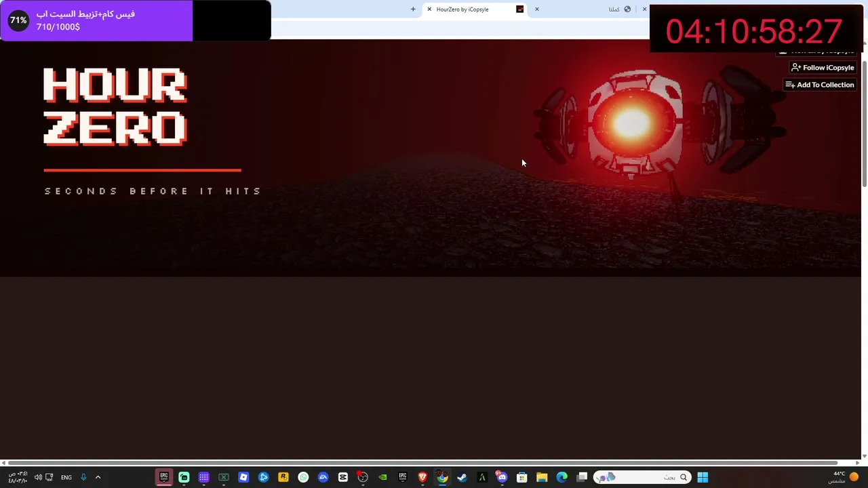Open Task View on the taskbar
Viewport: 868px width, 488px height.
pos(582,477)
